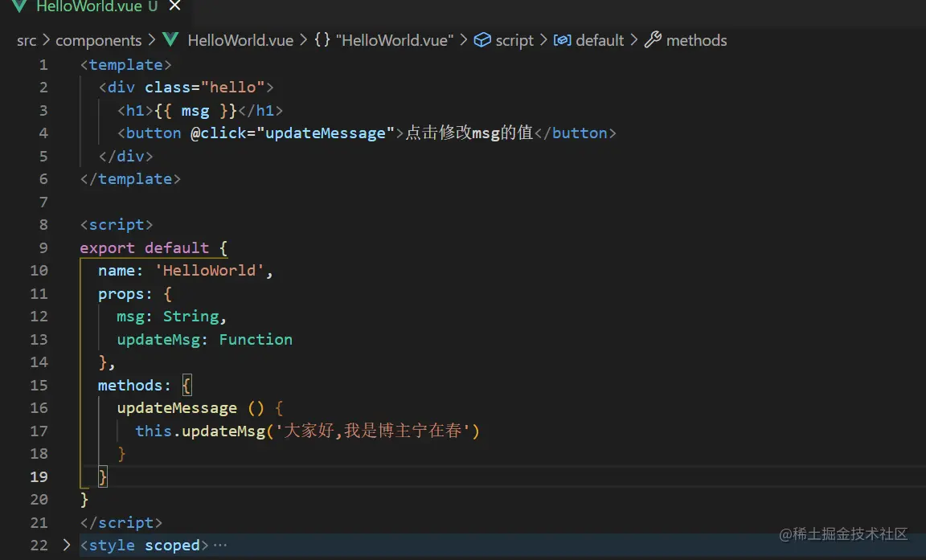Click 'String' type on line 12

coord(191,317)
